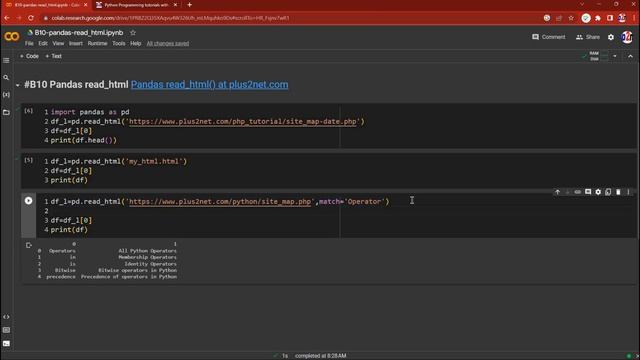Viewport: 640px width, 360px height.
Task: Clear the cell output icon
Action: 29,245
